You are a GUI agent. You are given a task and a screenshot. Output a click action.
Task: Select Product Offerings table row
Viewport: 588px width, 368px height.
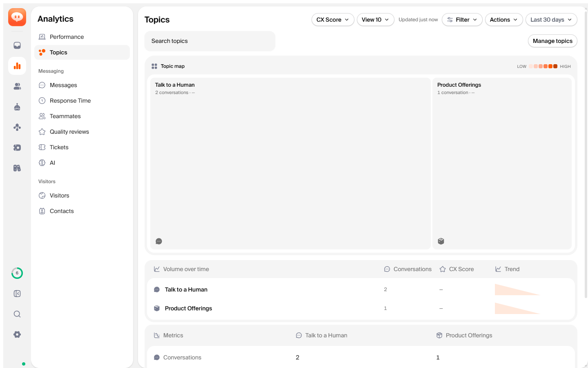coord(361,308)
